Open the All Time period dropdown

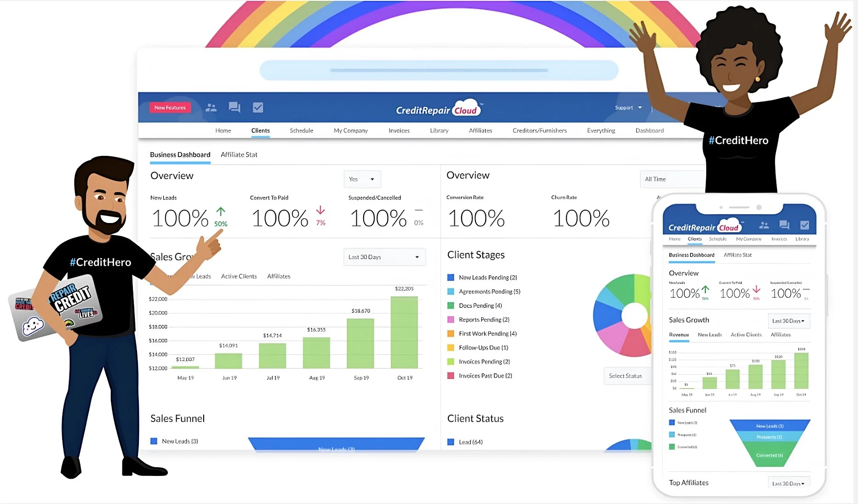click(x=672, y=179)
